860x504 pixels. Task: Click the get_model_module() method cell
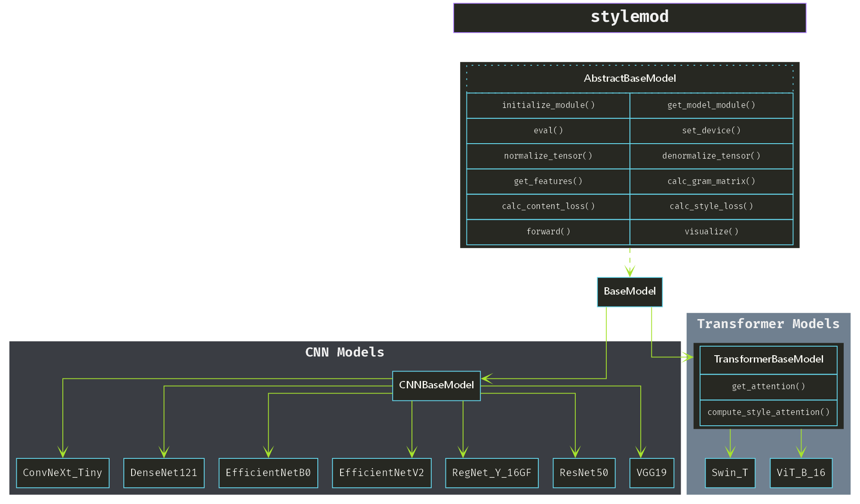pyautogui.click(x=711, y=105)
